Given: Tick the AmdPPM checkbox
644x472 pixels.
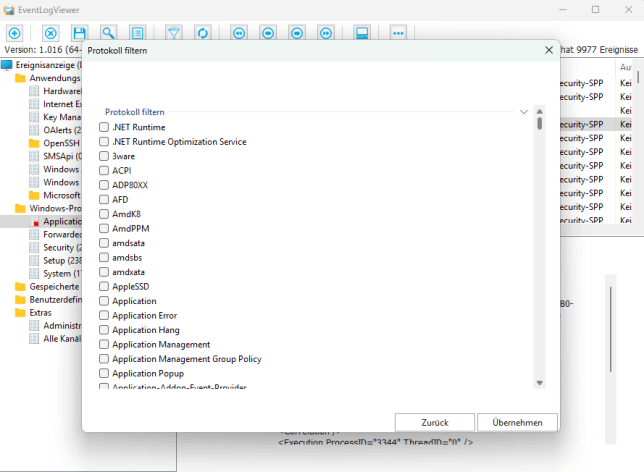Looking at the screenshot, I should point(104,229).
